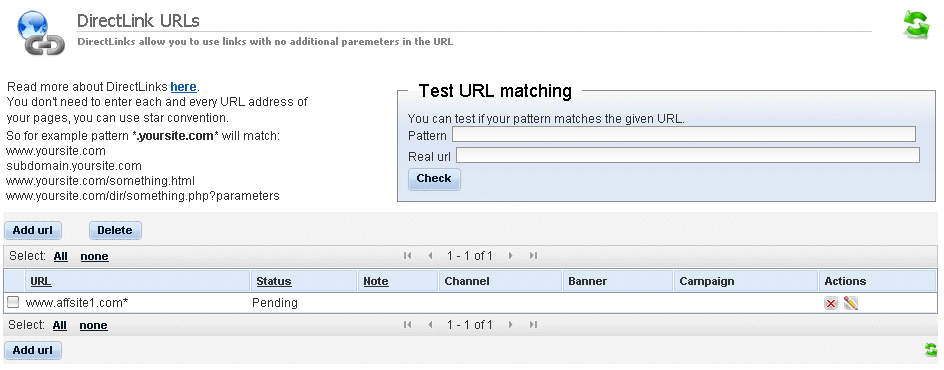This screenshot has height=370, width=944.
Task: Click the DirectLink URLs page title
Action: pos(138,21)
